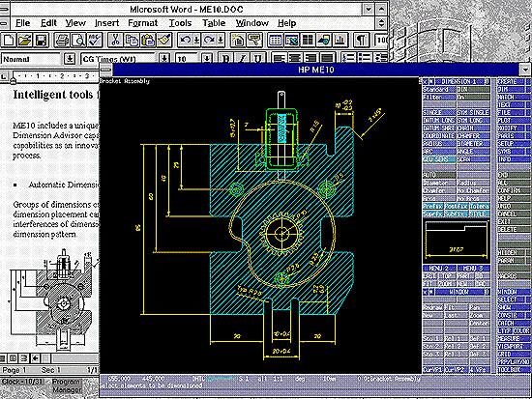The width and height of the screenshot is (532, 399).
Task: Open the Window menu in Word
Action: coord(252,23)
